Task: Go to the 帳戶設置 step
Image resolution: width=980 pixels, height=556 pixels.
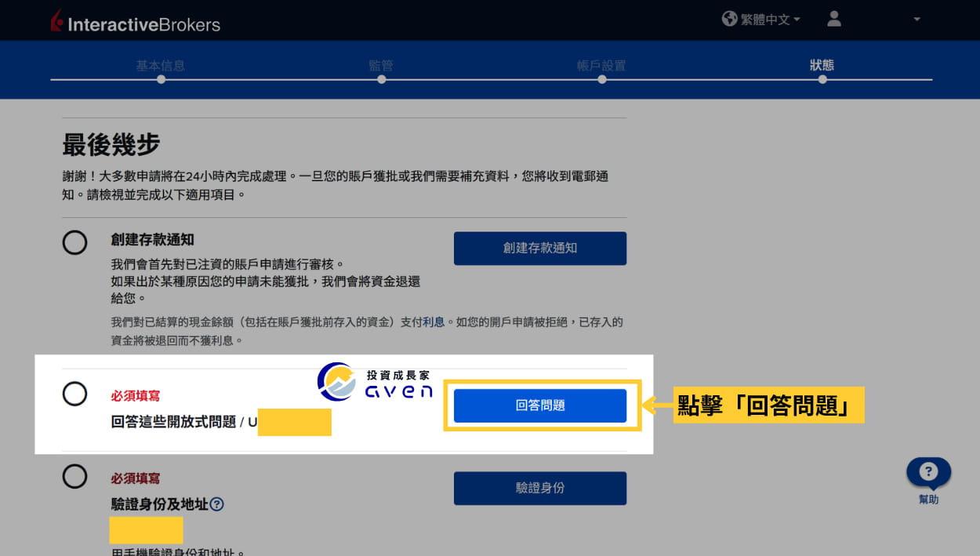Action: click(x=601, y=66)
